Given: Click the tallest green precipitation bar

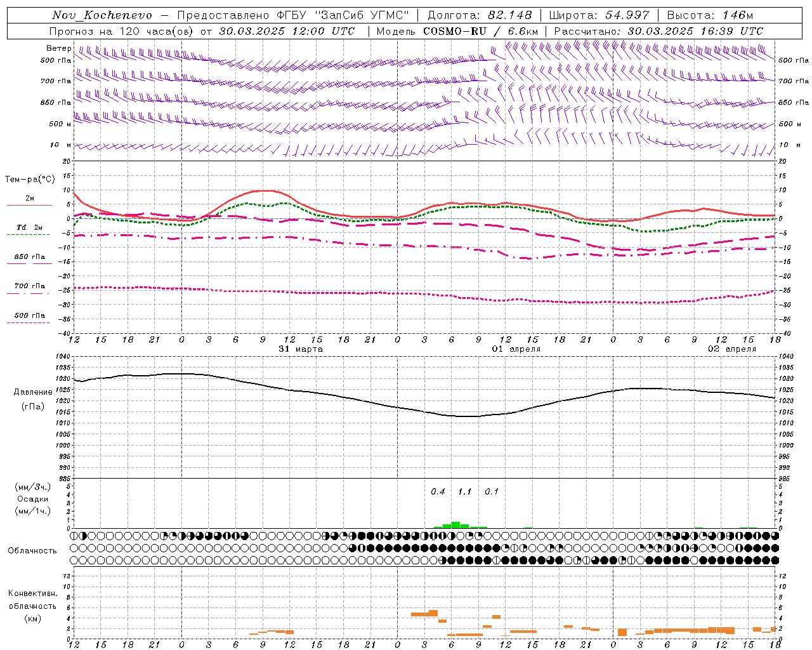Looking at the screenshot, I should coord(455,525).
